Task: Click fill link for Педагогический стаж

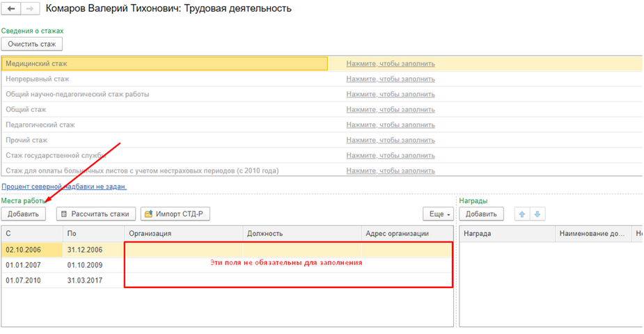Action: (x=391, y=125)
